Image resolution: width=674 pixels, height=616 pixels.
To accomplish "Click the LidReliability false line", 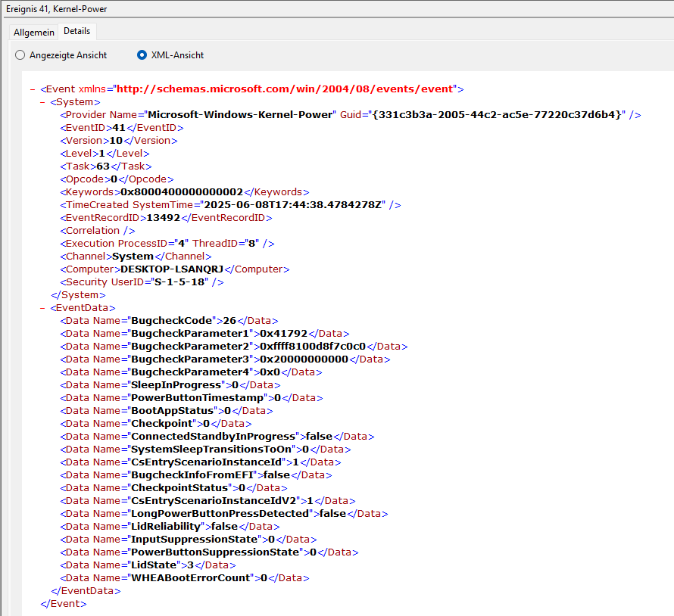I will pyautogui.click(x=170, y=527).
